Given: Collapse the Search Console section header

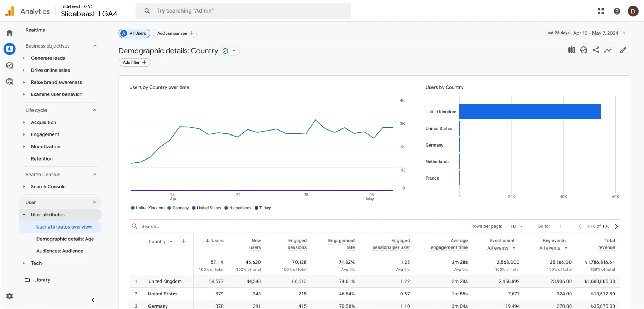Looking at the screenshot, I should [95, 175].
